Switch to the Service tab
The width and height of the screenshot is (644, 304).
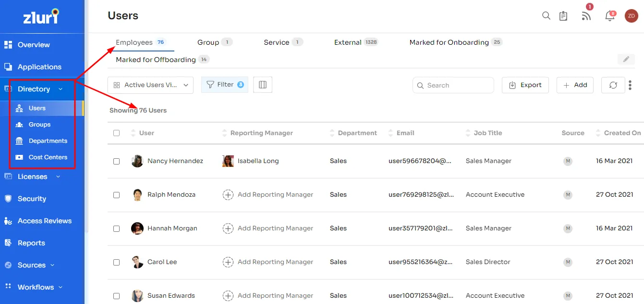pyautogui.click(x=283, y=42)
